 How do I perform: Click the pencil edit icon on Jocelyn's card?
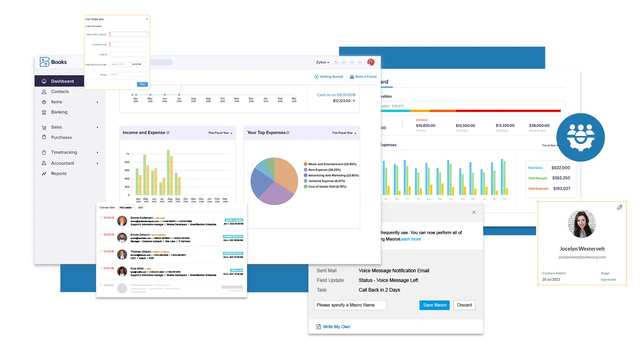point(619,207)
